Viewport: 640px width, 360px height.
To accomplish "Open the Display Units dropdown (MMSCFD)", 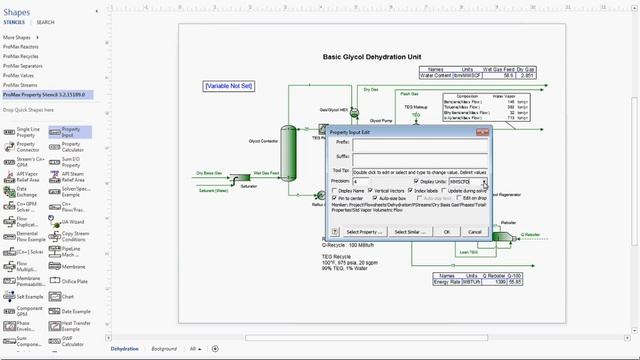I will click(x=484, y=182).
